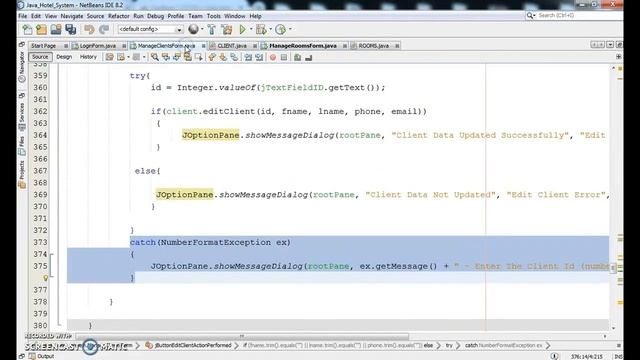Close the LoginForm.java tab
Image resolution: width=640 pixels, height=360 pixels.
tap(124, 46)
